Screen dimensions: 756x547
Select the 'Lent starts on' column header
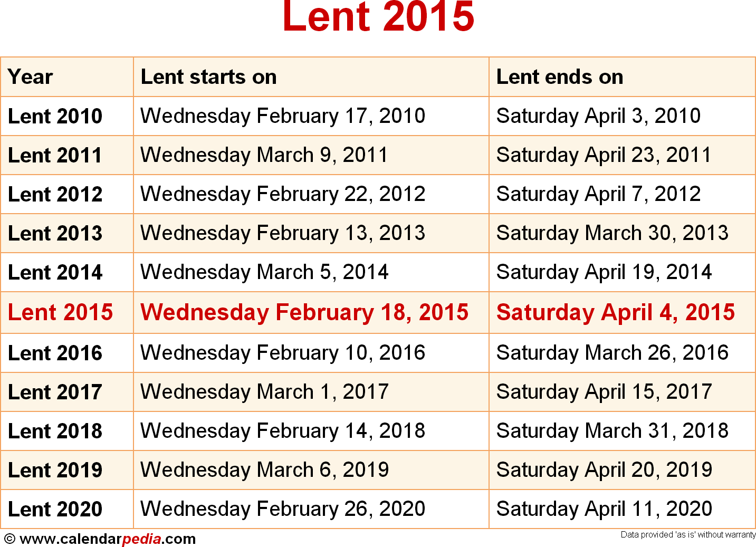(x=208, y=77)
